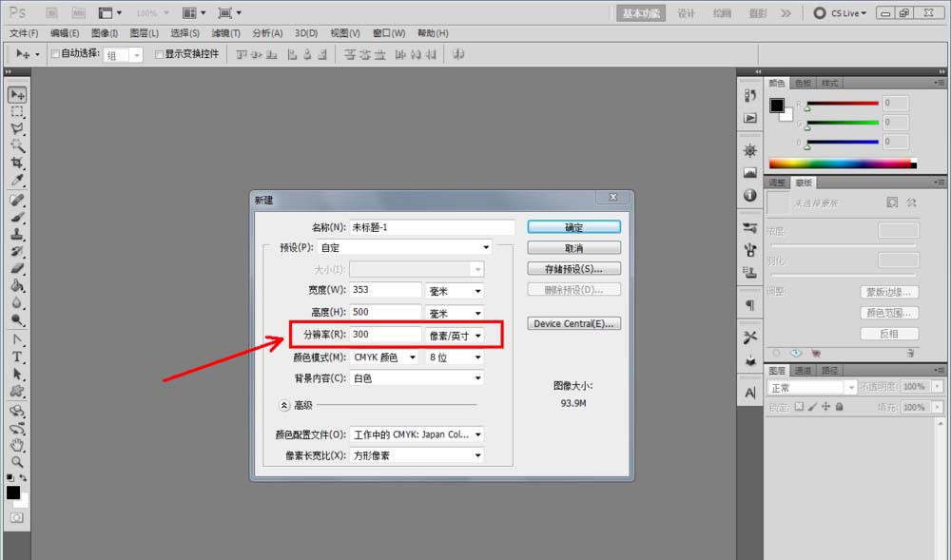Click the foreground color swatch
The height and width of the screenshot is (560, 951).
coord(15,492)
